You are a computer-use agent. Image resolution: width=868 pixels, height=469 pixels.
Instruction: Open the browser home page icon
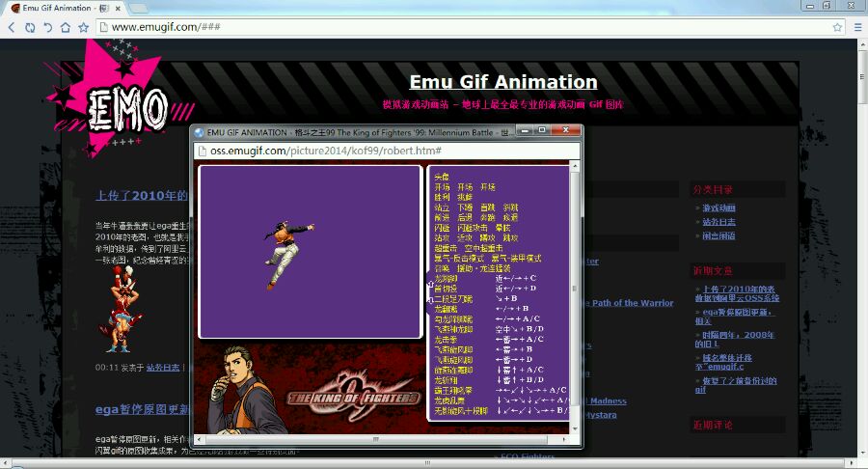click(x=66, y=27)
